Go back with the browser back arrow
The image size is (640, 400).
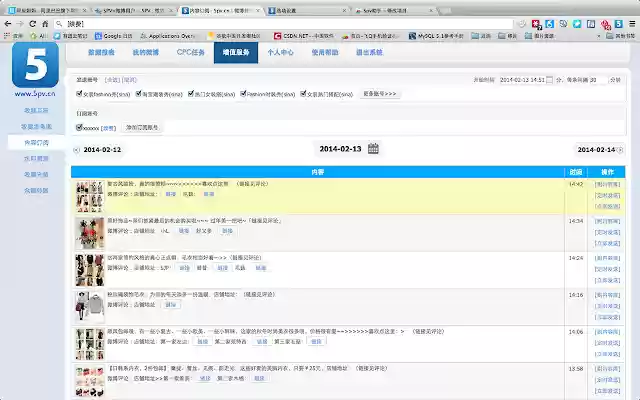[7, 24]
